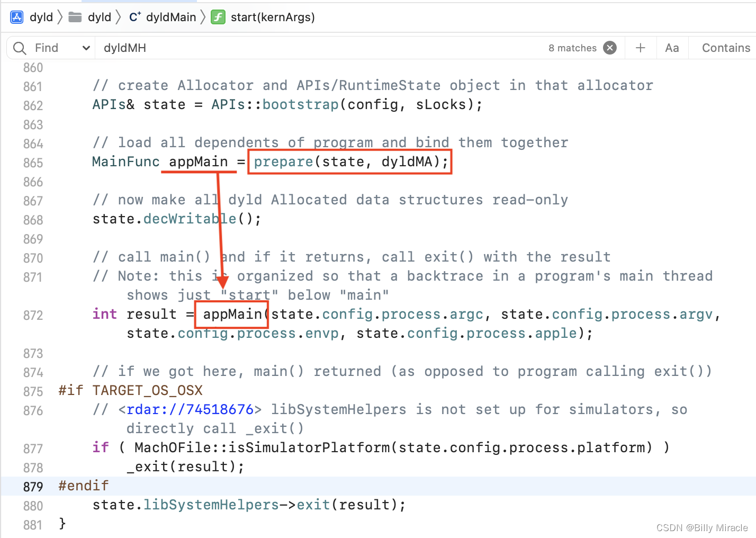The width and height of the screenshot is (756, 538).
Task: Open the Contains match type dropdown
Action: pyautogui.click(x=726, y=48)
